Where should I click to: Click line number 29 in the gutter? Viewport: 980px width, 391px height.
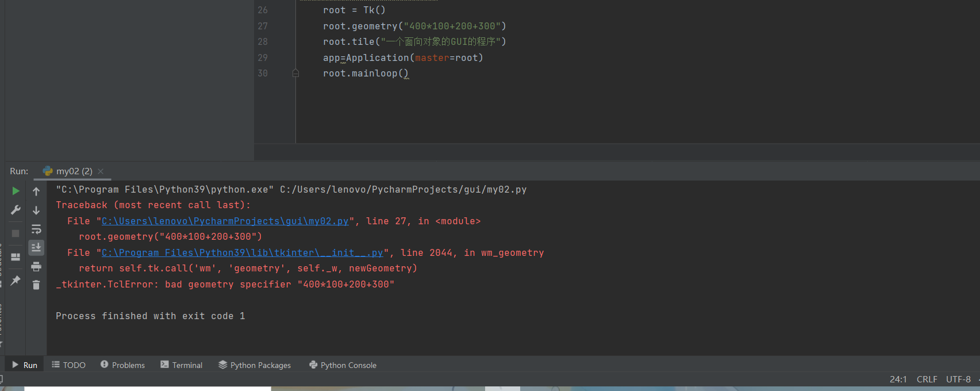point(263,58)
